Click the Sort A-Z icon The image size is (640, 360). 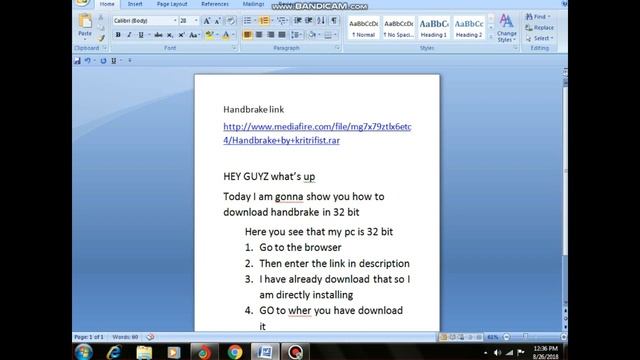click(x=321, y=20)
